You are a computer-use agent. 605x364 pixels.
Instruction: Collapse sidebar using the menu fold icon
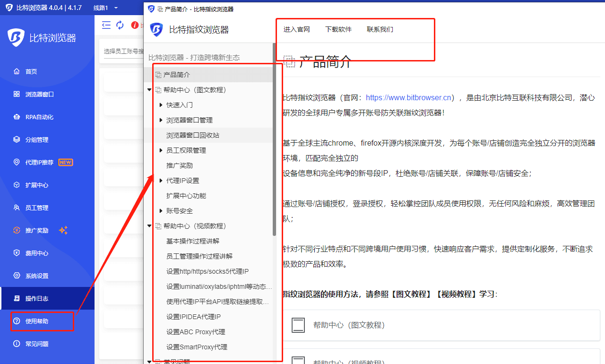pyautogui.click(x=106, y=25)
